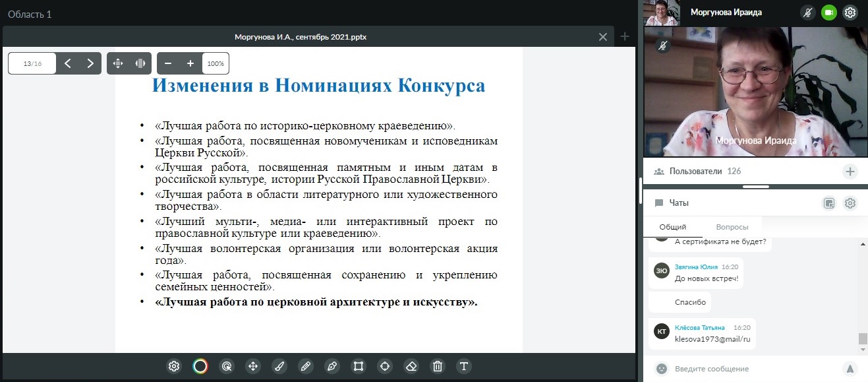The height and width of the screenshot is (382, 868).
Task: Click the fit-to-screen arrows icon near zoom
Action: 118,63
